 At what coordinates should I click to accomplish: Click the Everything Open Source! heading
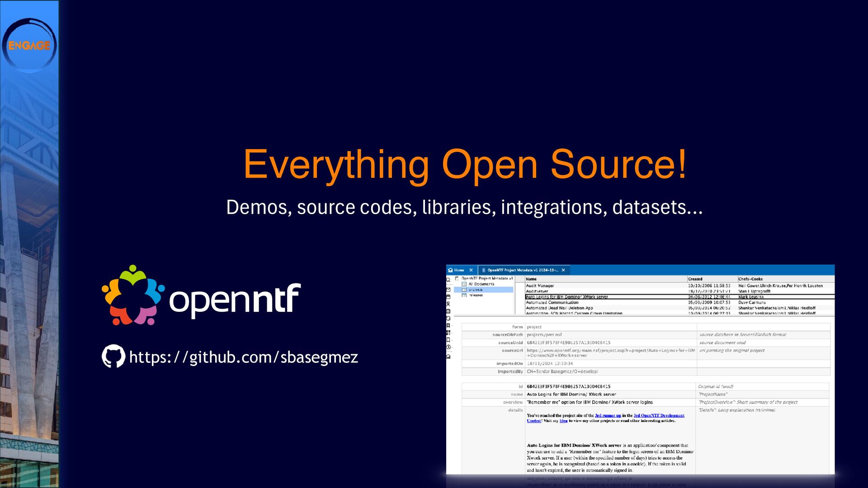(465, 164)
